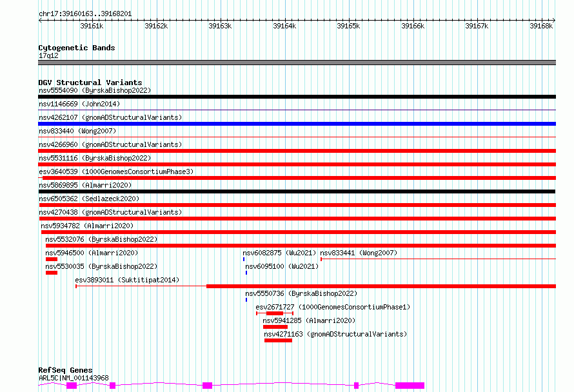Open the nsv5531116 (ByrskaBishop2022) label
This screenshot has height=392, width=574.
[95, 158]
